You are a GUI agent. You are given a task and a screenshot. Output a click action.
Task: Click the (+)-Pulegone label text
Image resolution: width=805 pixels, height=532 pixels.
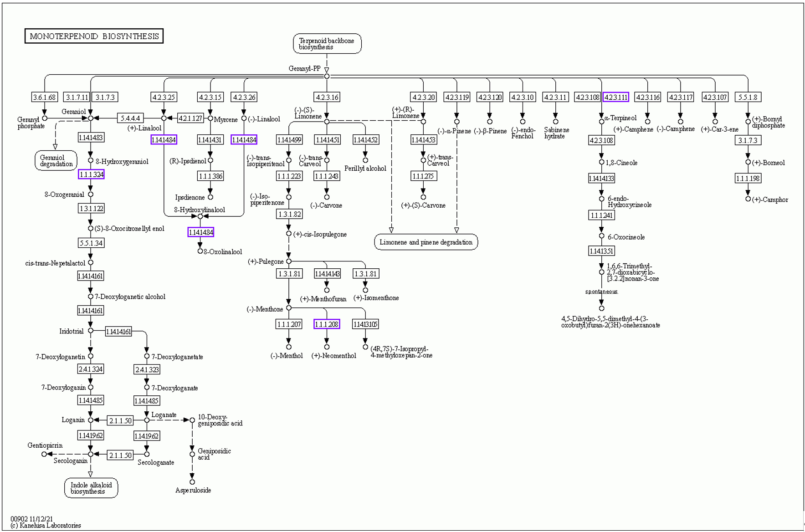coord(266,261)
